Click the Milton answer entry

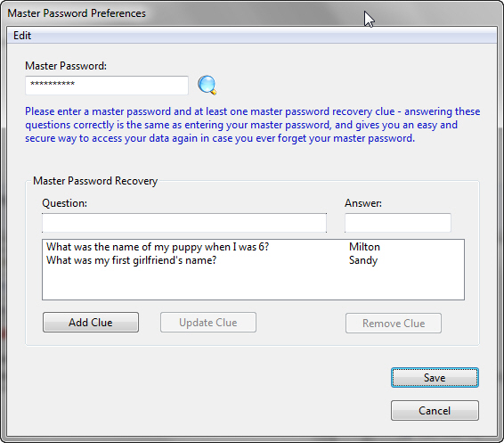(364, 247)
